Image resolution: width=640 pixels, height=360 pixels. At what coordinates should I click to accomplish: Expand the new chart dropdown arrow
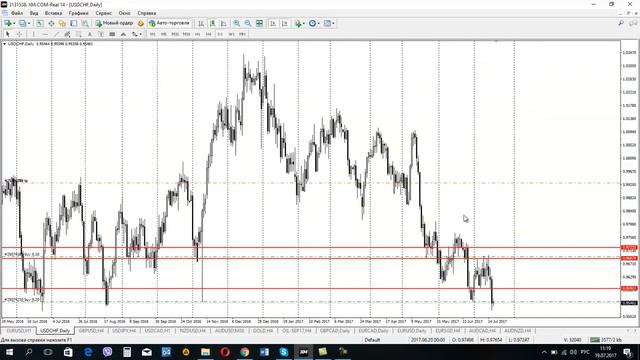[14, 23]
